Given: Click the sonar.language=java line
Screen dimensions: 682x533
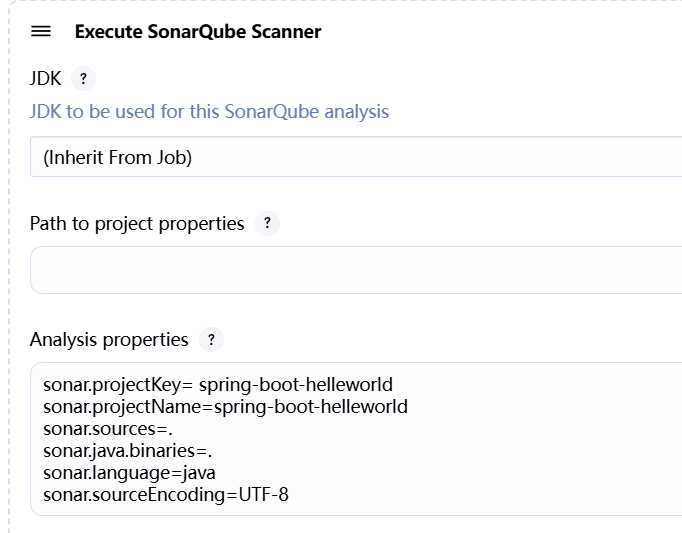Looking at the screenshot, I should point(129,473).
